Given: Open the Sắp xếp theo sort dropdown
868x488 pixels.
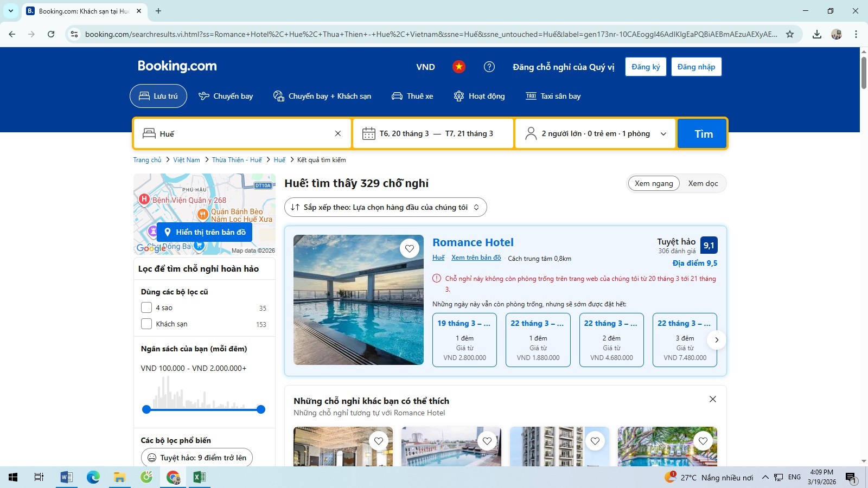Looking at the screenshot, I should pos(385,207).
